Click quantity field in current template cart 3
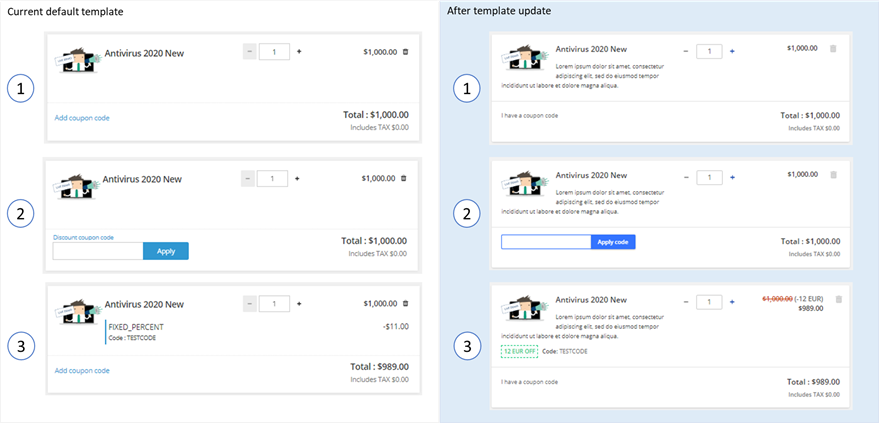 [x=274, y=304]
